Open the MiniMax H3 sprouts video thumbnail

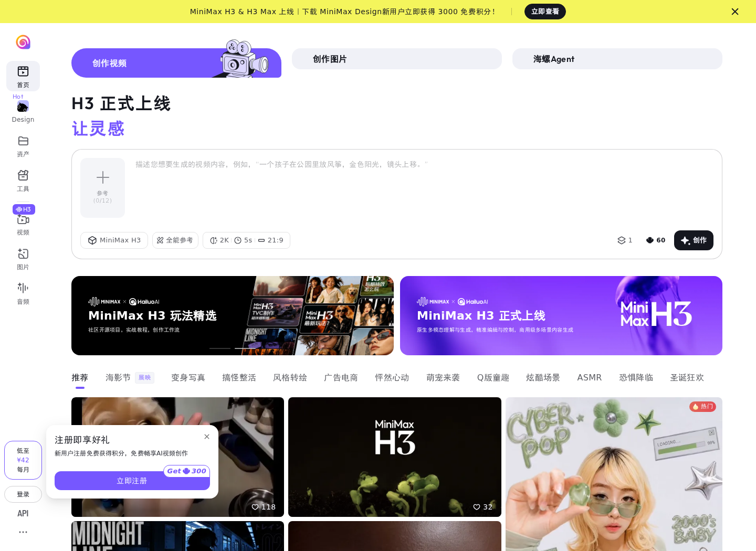coord(395,457)
